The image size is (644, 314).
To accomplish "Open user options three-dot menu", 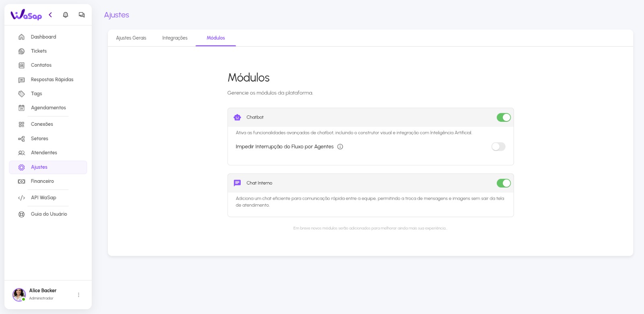I will [78, 295].
